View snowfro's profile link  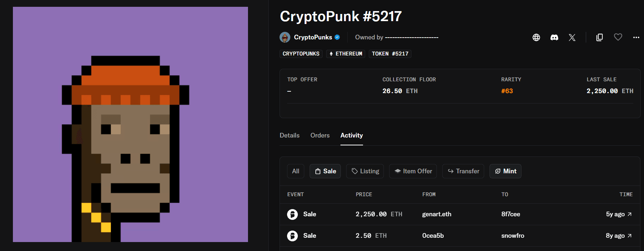click(512, 236)
